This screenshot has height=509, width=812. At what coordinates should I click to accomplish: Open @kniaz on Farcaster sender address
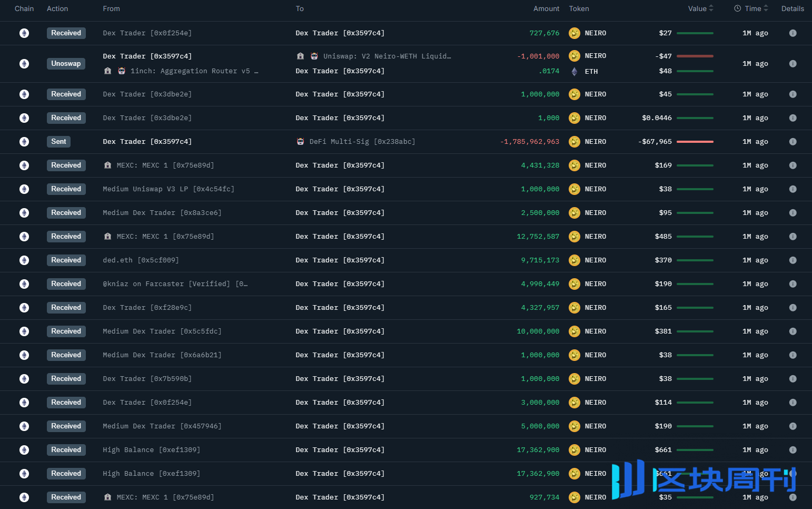pyautogui.click(x=175, y=284)
